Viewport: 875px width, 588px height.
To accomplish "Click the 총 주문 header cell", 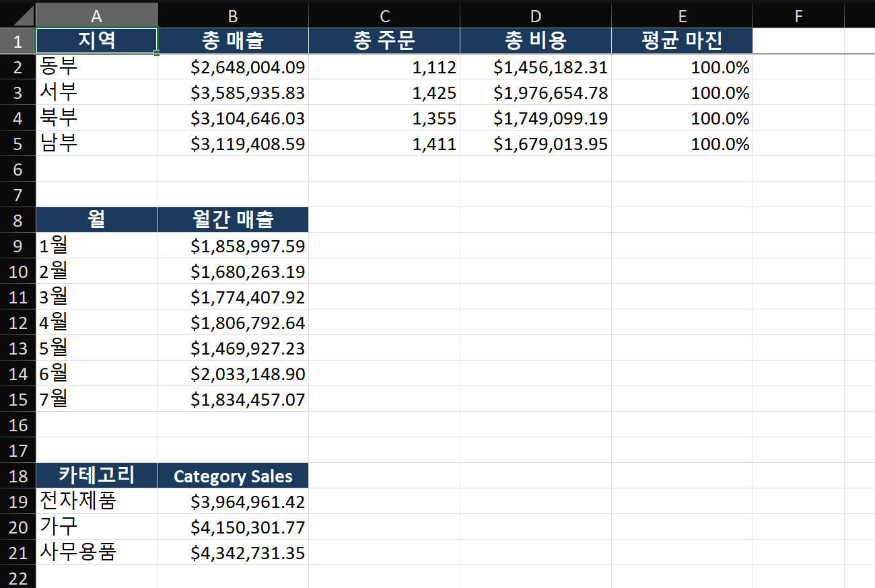I will coord(384,41).
